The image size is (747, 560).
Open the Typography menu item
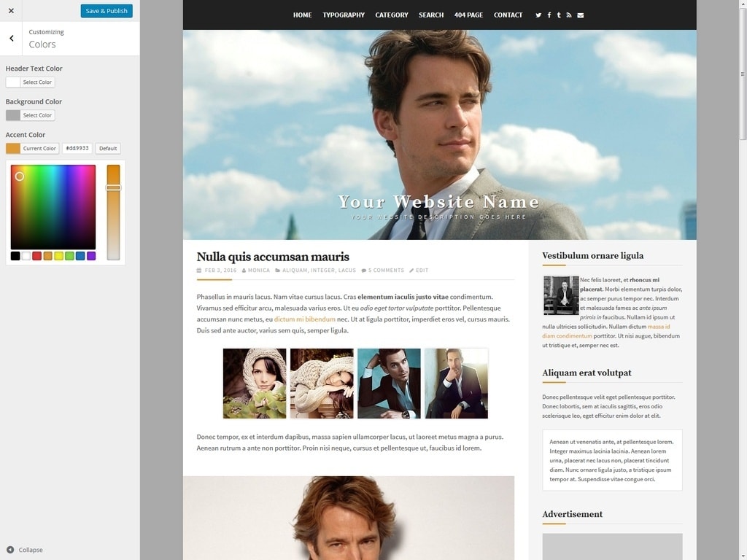[344, 15]
